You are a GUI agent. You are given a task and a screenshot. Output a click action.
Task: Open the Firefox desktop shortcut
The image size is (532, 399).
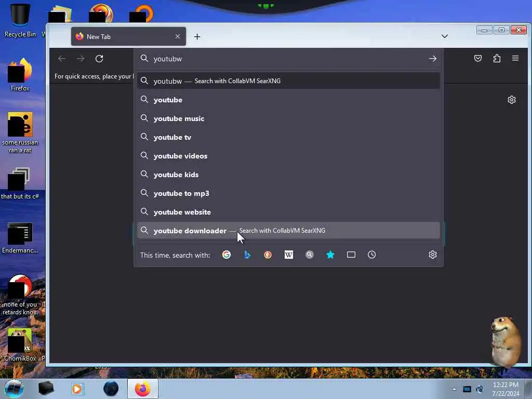click(20, 75)
